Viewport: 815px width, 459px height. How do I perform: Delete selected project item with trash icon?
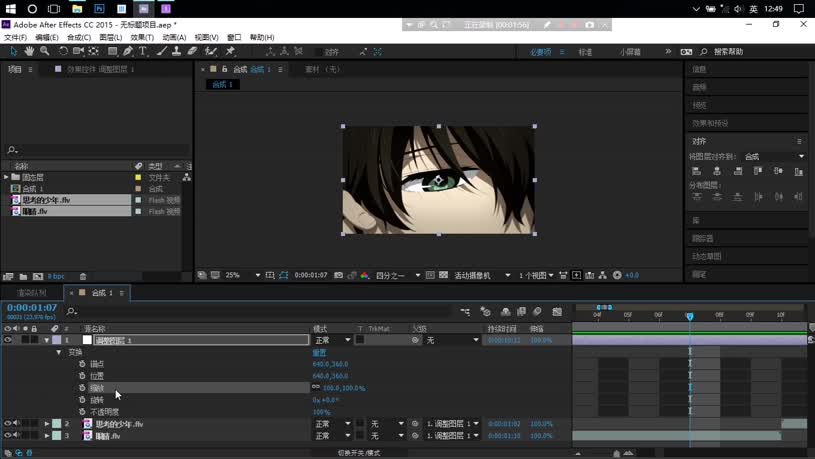point(83,277)
